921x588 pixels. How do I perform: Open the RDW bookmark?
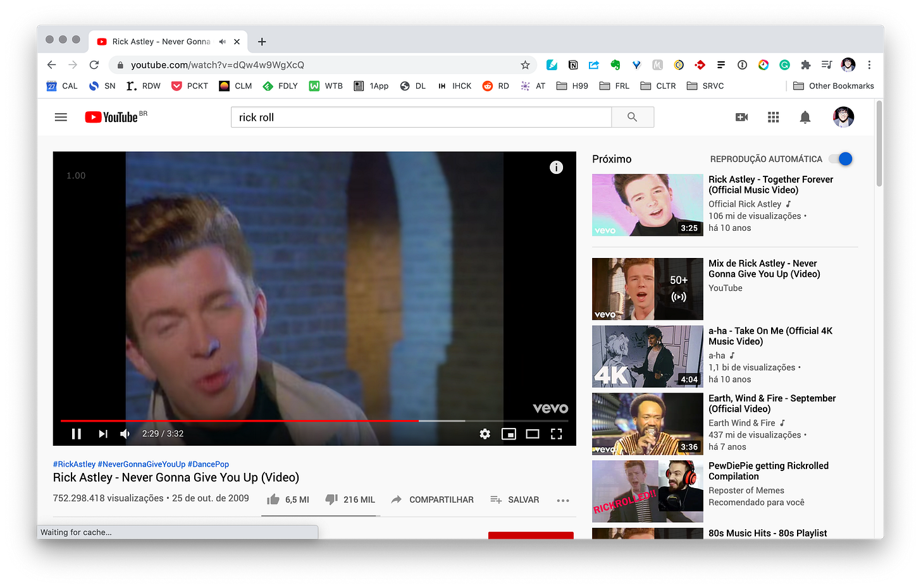tap(143, 86)
